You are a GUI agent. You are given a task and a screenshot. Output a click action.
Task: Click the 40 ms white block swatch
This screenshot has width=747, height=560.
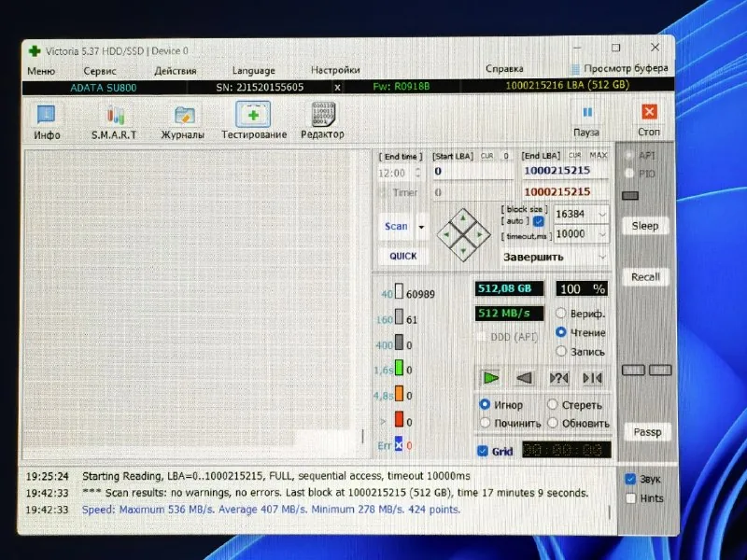click(x=399, y=291)
